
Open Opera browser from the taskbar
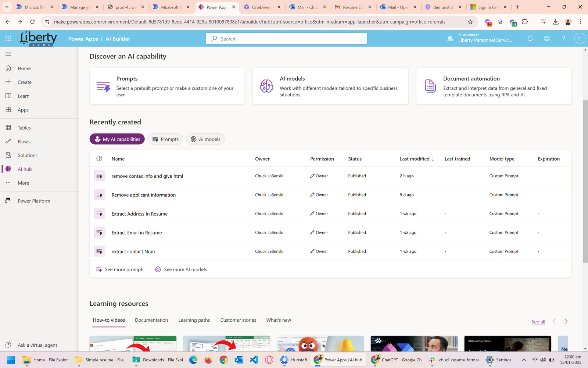tap(269, 360)
